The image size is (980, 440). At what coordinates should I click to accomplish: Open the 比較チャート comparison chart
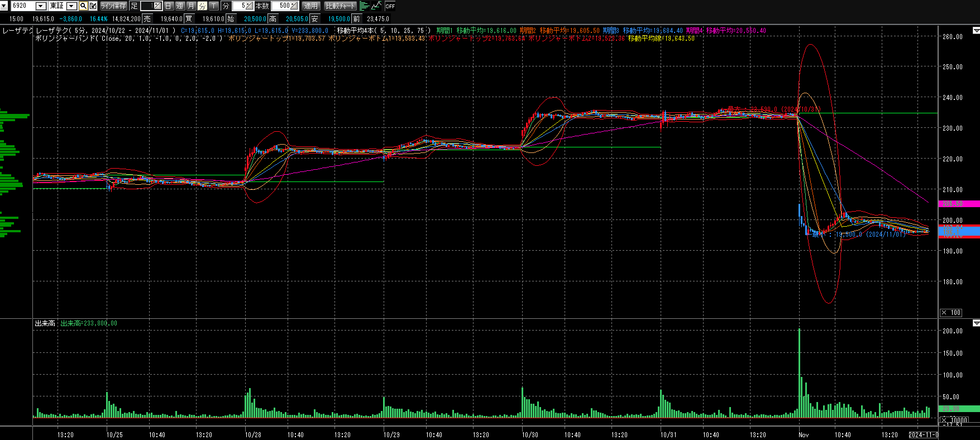pyautogui.click(x=340, y=6)
